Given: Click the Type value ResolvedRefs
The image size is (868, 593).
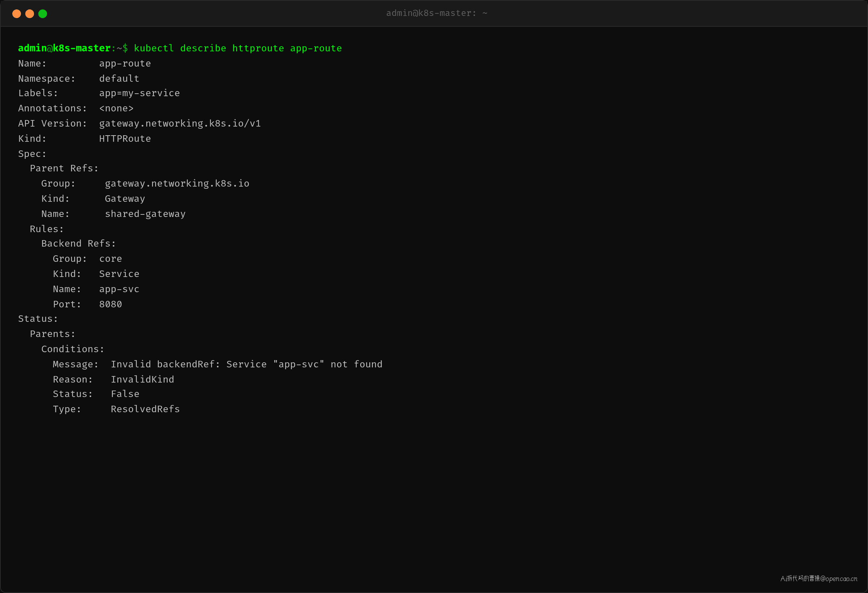Looking at the screenshot, I should (145, 409).
